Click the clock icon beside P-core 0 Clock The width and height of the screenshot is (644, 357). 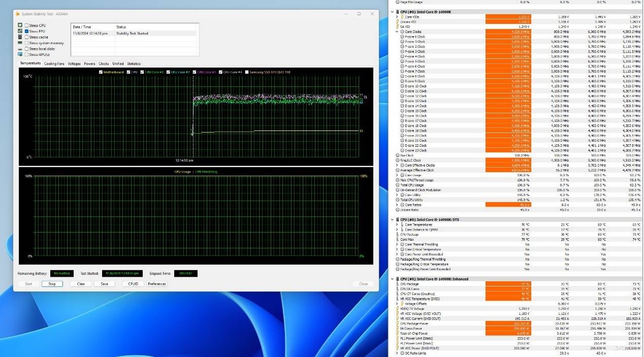click(x=402, y=37)
